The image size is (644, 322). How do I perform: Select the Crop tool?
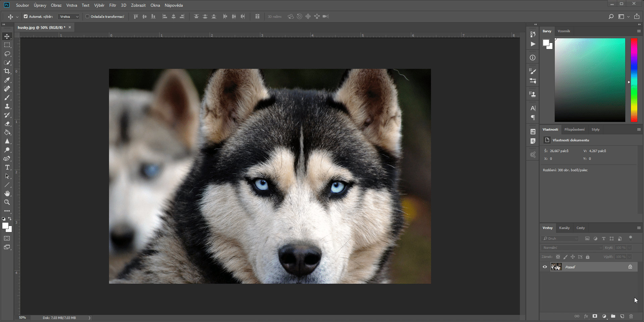7,71
